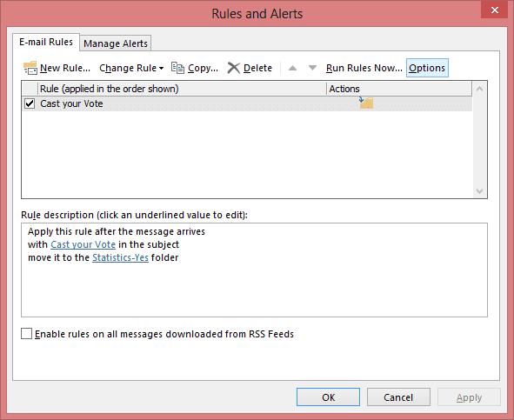Switch to the Manage Alerts tab
Screen dimensions: 514x420
(x=116, y=43)
